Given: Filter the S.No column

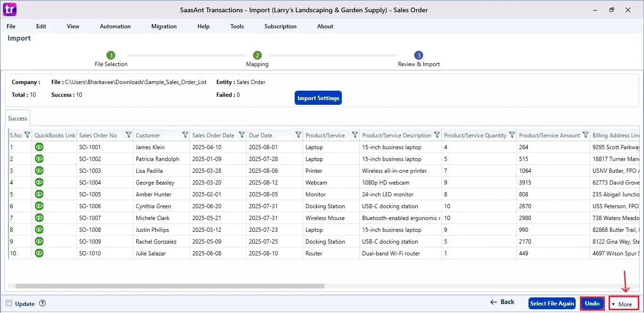Looking at the screenshot, I should point(27,135).
